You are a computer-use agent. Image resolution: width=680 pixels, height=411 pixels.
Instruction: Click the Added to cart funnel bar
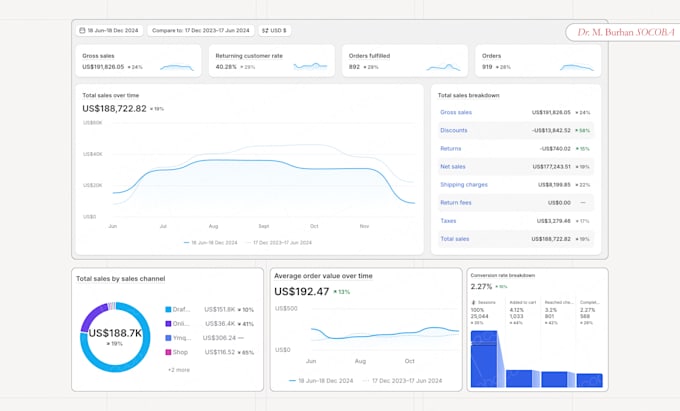click(x=519, y=378)
